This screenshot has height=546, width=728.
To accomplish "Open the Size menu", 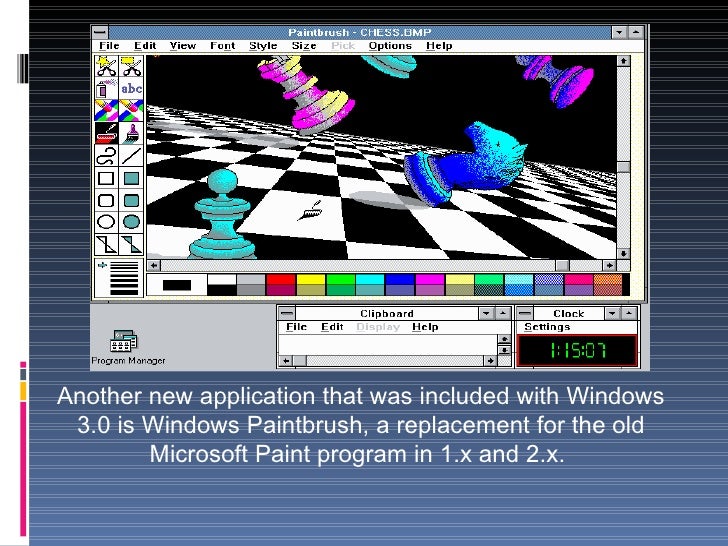I will 304,46.
